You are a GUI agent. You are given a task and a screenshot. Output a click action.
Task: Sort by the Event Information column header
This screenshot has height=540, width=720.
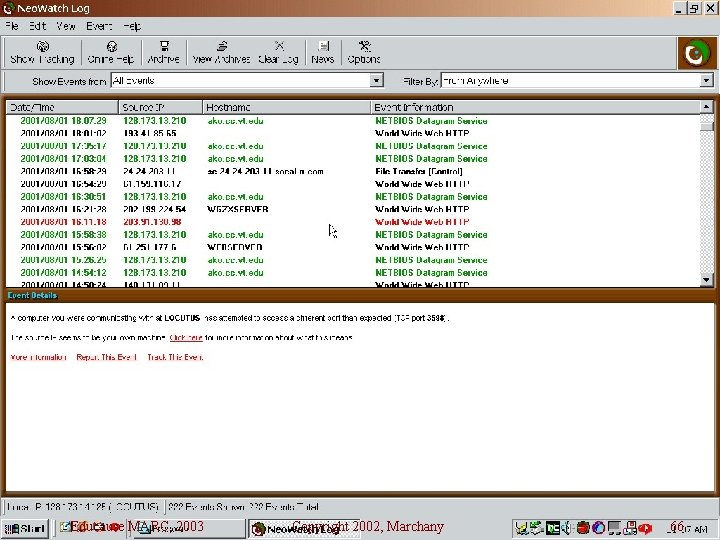pos(535,107)
